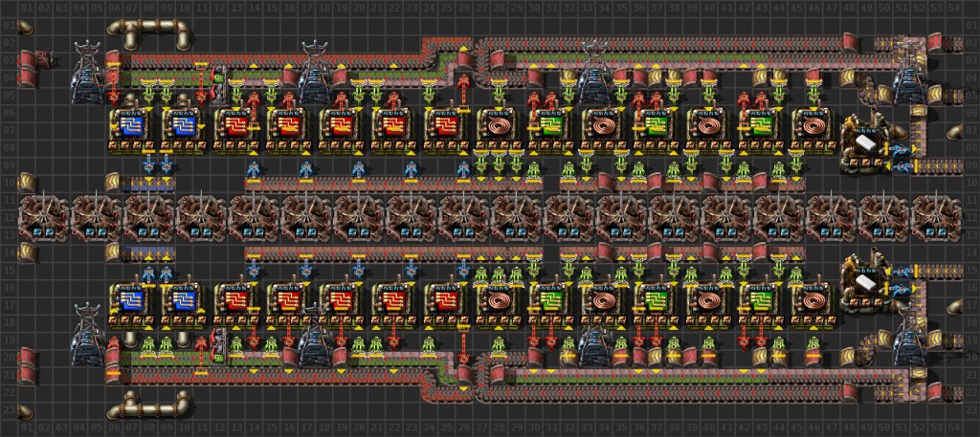Viewport: 980px width, 437px height.
Task: Click lower substation at columns 04-05
Action: click(87, 336)
